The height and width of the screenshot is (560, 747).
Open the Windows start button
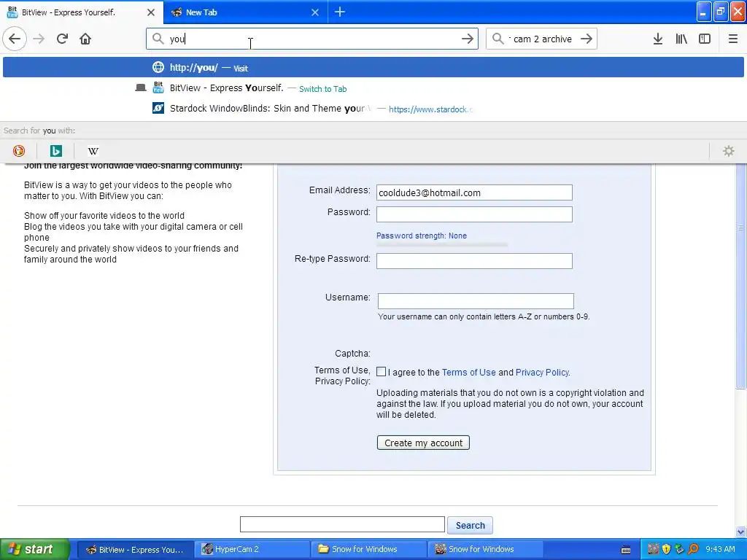(x=34, y=549)
